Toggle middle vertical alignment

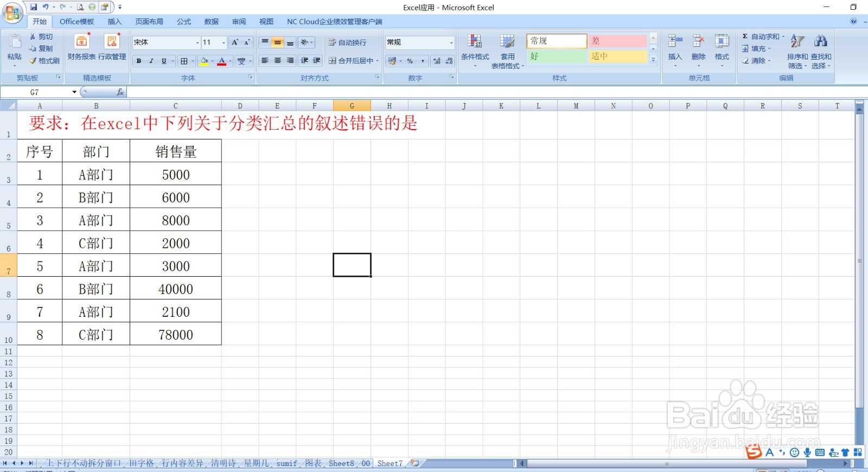pos(277,42)
